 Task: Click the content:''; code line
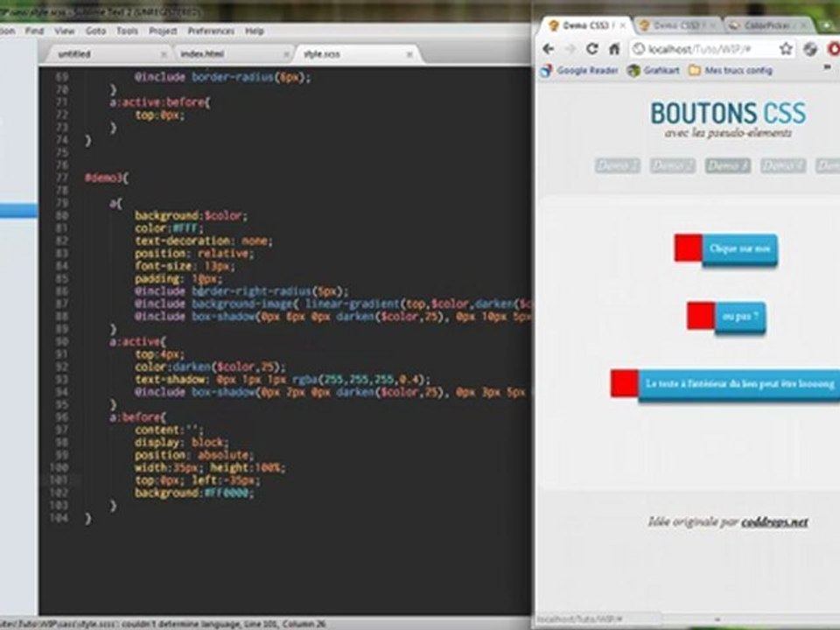pyautogui.click(x=169, y=430)
